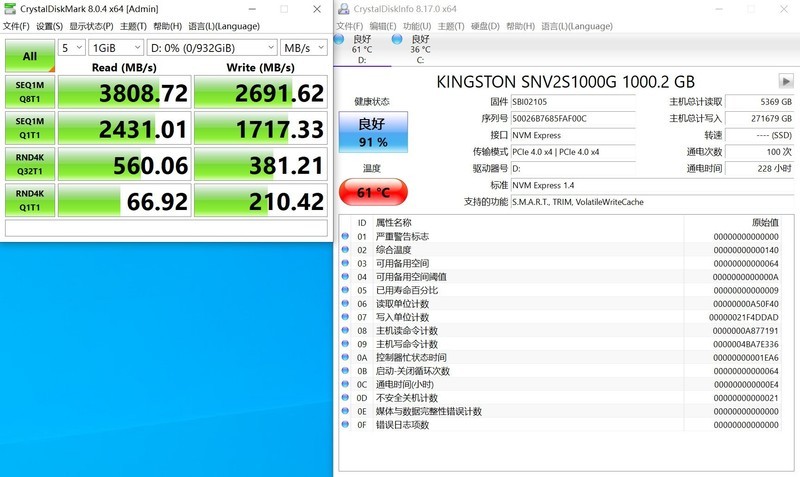Close the CrystalDiskMark window

(x=317, y=9)
